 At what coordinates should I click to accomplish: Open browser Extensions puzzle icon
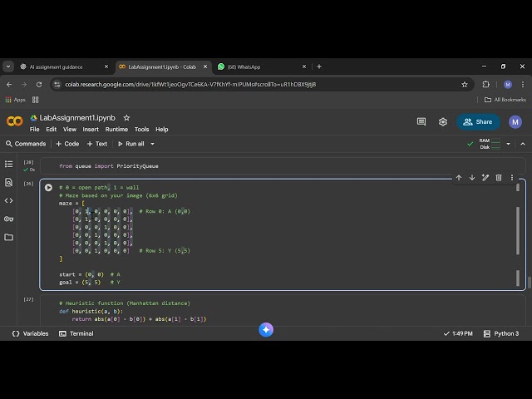[x=485, y=85]
